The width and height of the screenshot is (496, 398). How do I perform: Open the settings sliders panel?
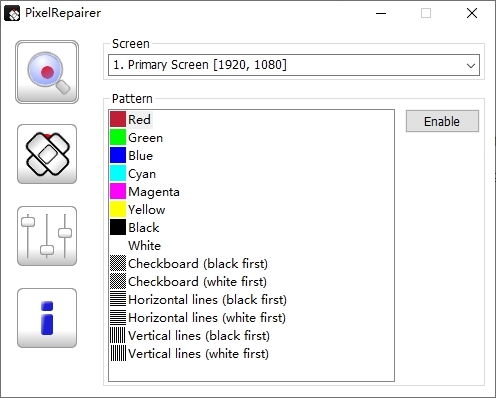pos(47,236)
